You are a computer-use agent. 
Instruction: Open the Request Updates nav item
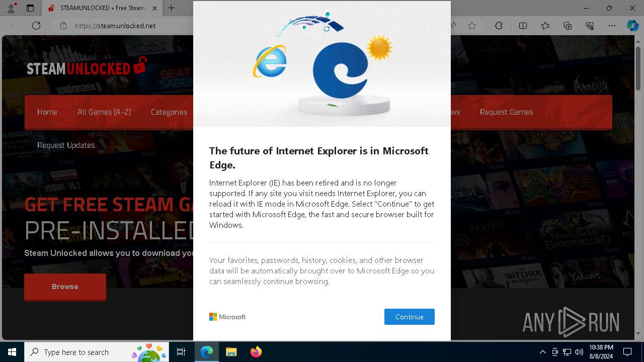coord(66,145)
